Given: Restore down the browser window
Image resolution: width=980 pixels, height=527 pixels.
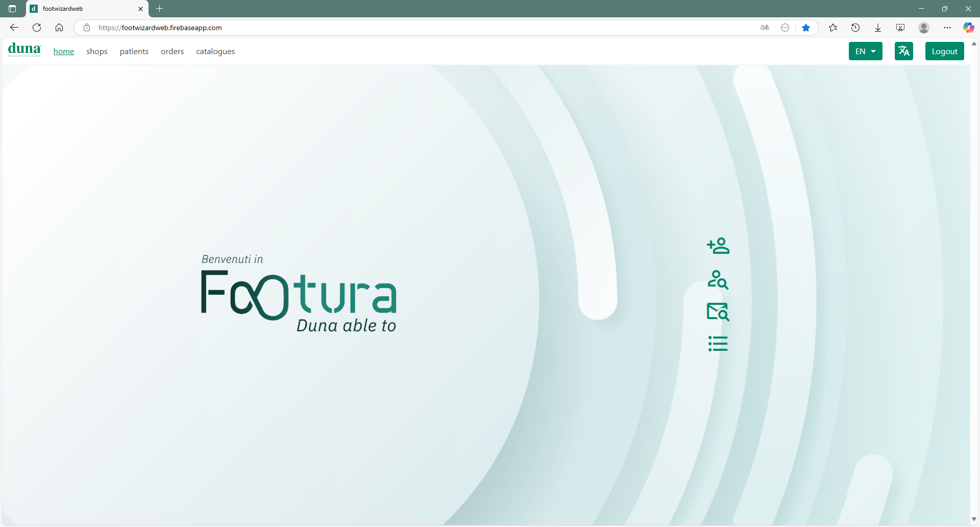Looking at the screenshot, I should (x=945, y=9).
